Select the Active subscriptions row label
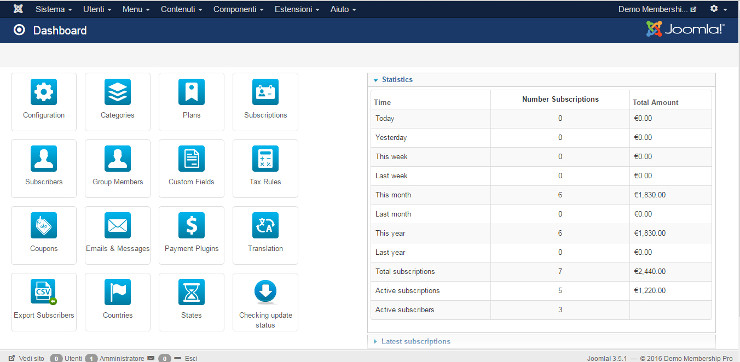The image size is (740, 362). pyautogui.click(x=407, y=290)
